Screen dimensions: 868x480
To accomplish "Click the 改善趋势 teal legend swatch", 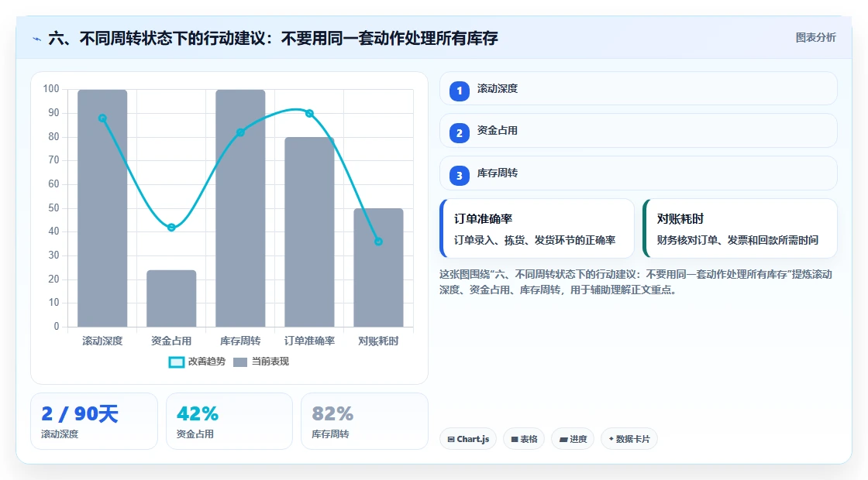I will [176, 362].
